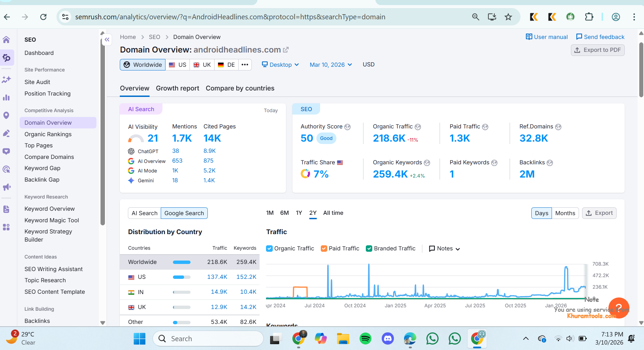Viewport: 644px width, 350px height.
Task: Click the Export to PDF button
Action: point(598,50)
